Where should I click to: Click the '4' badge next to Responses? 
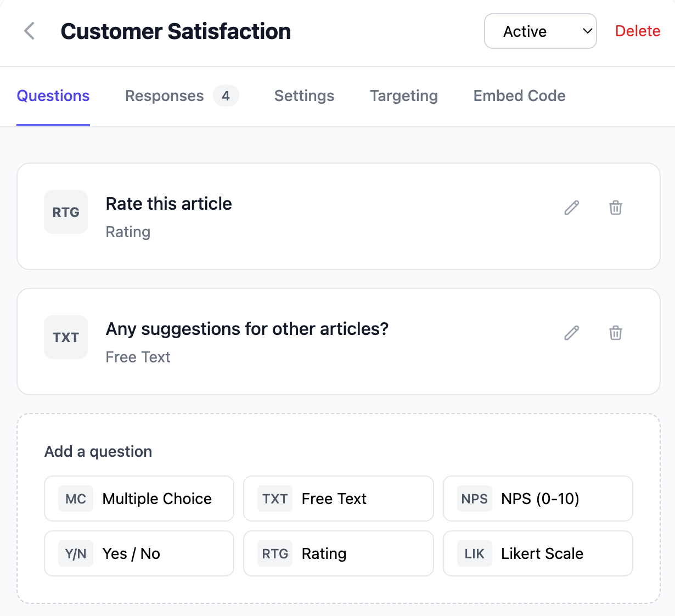[x=226, y=96]
